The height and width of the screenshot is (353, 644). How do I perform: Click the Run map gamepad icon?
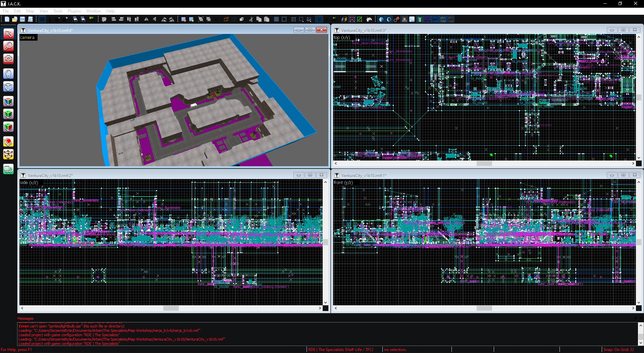(x=369, y=19)
